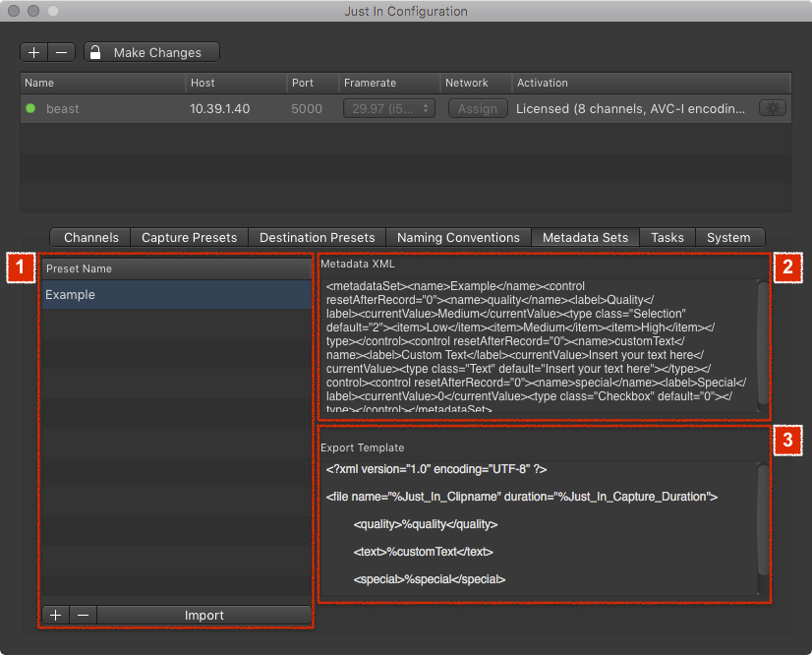Click the Port column header
The image size is (812, 655).
tap(313, 83)
